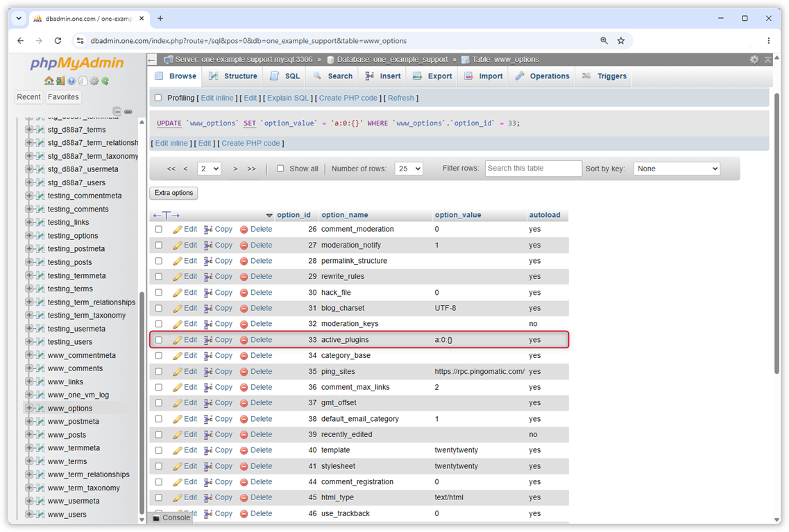
Task: Open the Number of rows dropdown
Action: pyautogui.click(x=409, y=169)
